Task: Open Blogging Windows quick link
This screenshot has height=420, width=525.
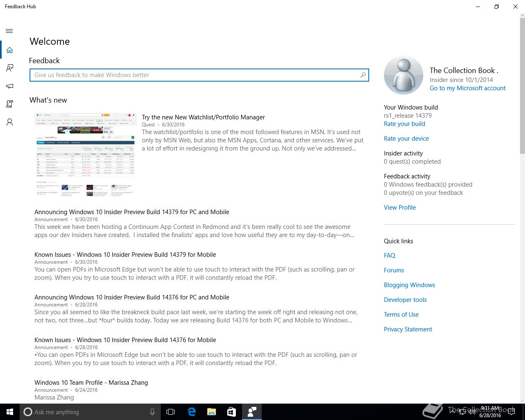Action: coord(409,285)
